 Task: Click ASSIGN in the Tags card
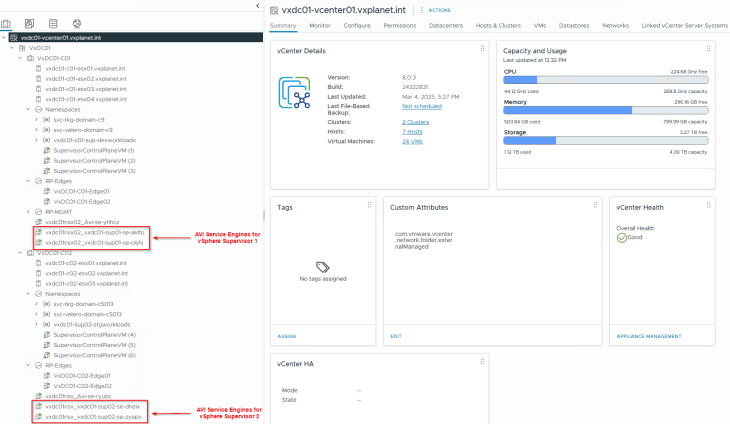coord(287,336)
